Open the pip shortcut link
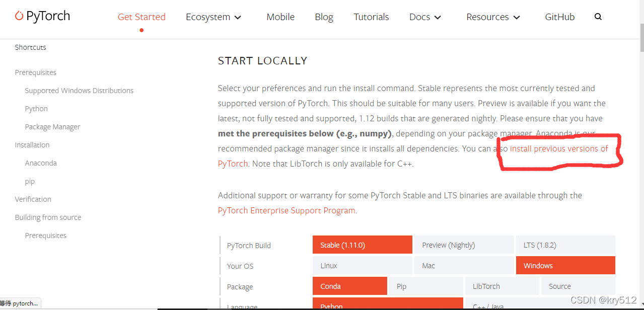Screen dimensions: 644x310 (x=30, y=181)
